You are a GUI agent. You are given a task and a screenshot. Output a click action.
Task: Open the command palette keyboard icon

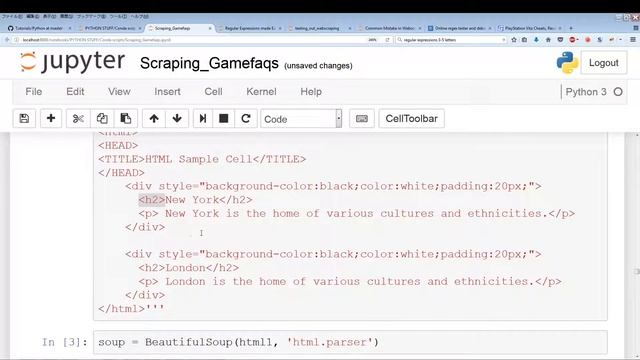tap(362, 118)
